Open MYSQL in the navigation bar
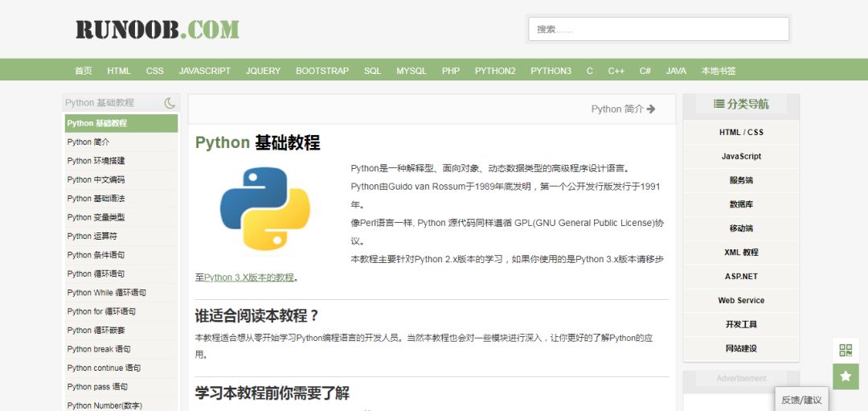This screenshot has height=411, width=868. tap(411, 71)
